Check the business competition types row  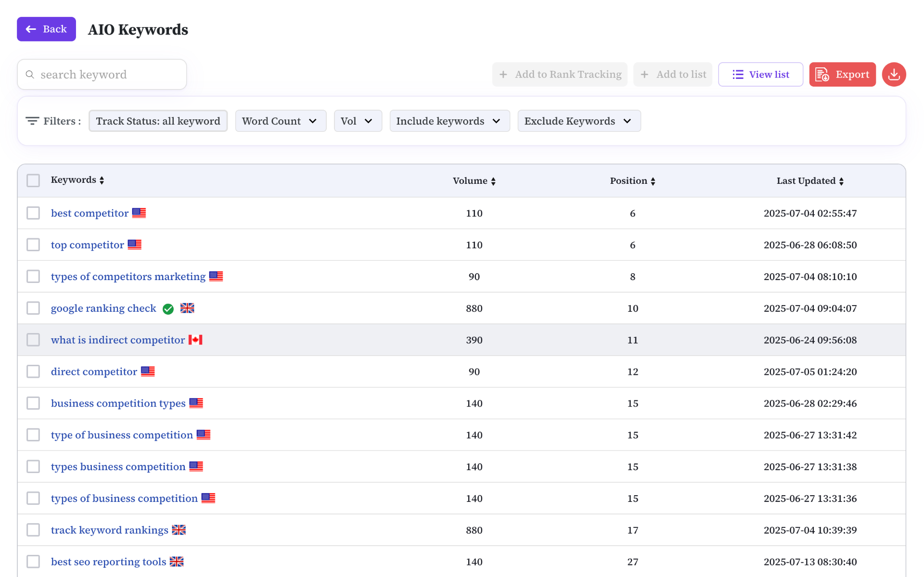point(33,403)
